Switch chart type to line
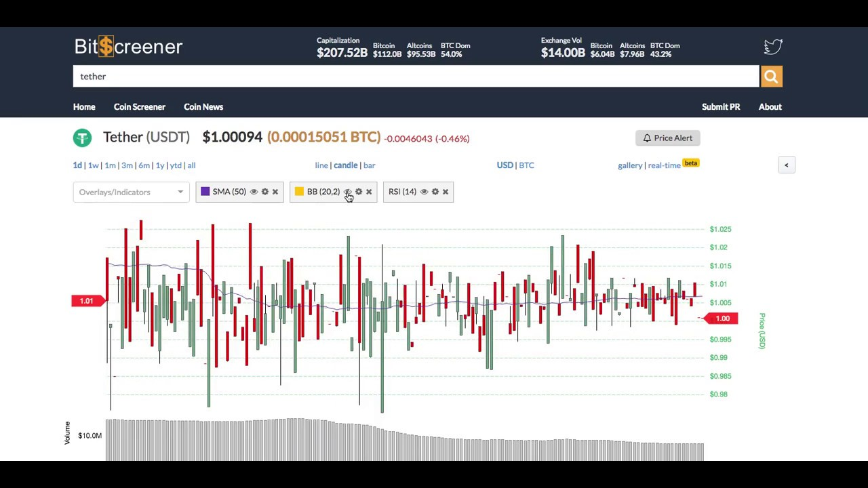868x488 pixels. pos(321,165)
